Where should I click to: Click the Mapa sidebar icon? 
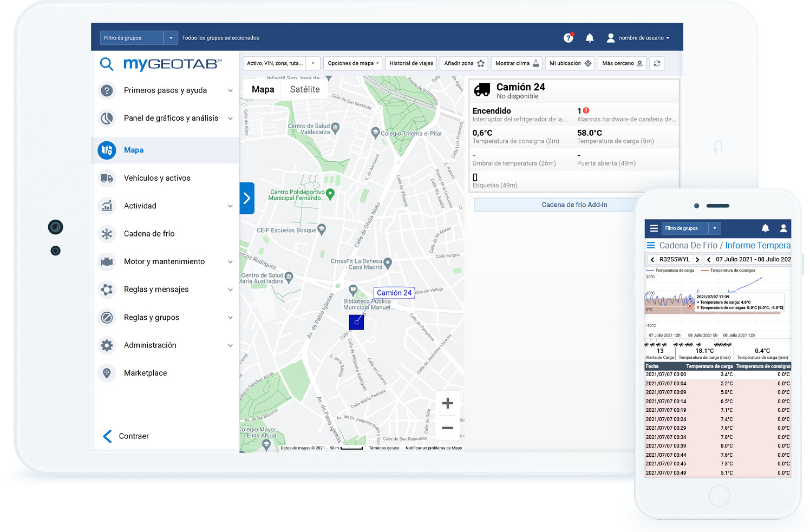(107, 150)
